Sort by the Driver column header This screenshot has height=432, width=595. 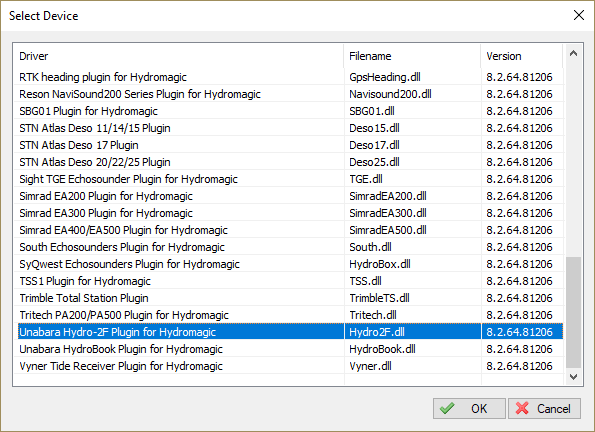tap(178, 56)
